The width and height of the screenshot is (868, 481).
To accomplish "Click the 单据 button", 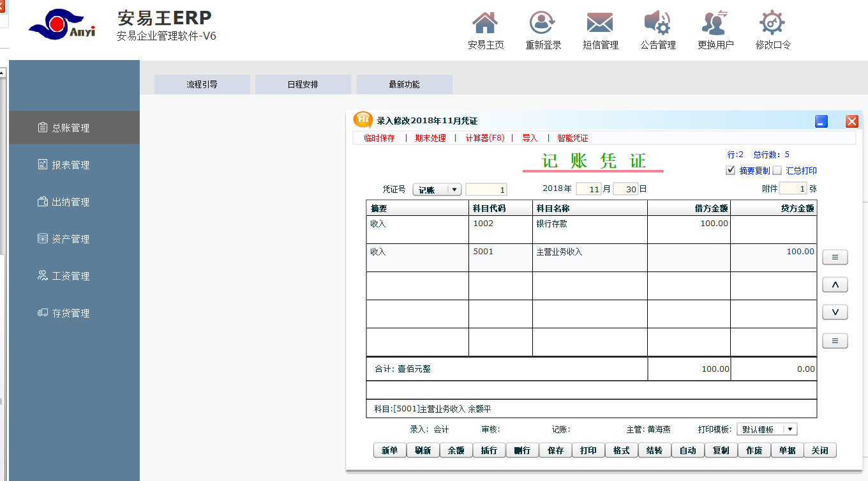I will [x=788, y=450].
